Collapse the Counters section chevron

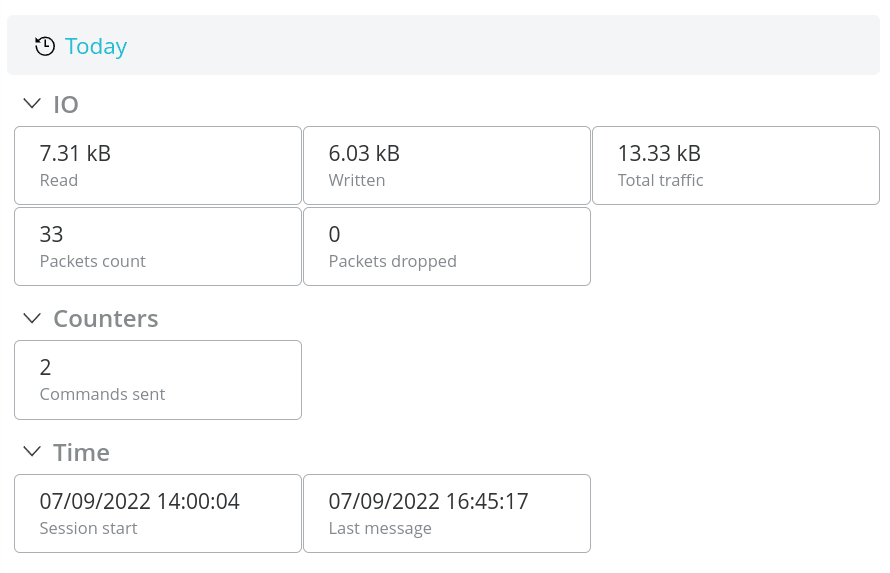(32, 318)
